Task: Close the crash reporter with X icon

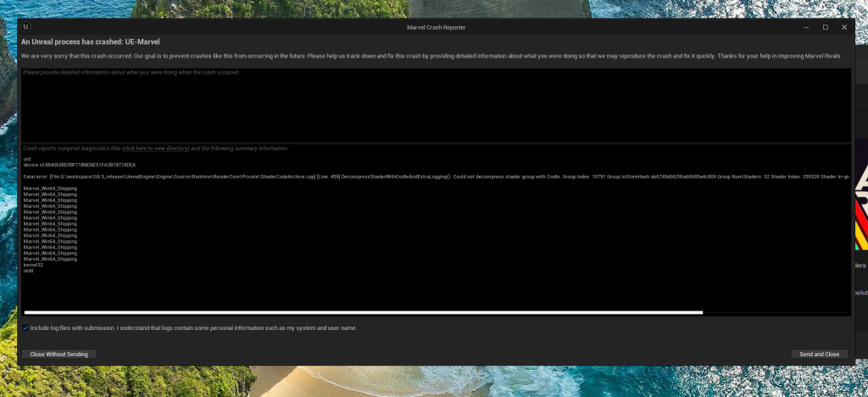Action: [844, 27]
